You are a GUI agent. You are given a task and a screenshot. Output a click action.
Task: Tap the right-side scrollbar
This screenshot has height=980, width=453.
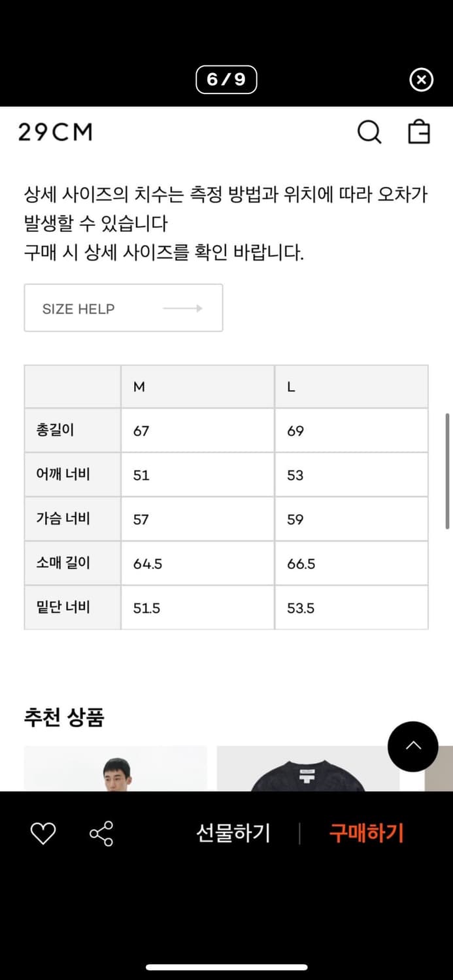(446, 470)
